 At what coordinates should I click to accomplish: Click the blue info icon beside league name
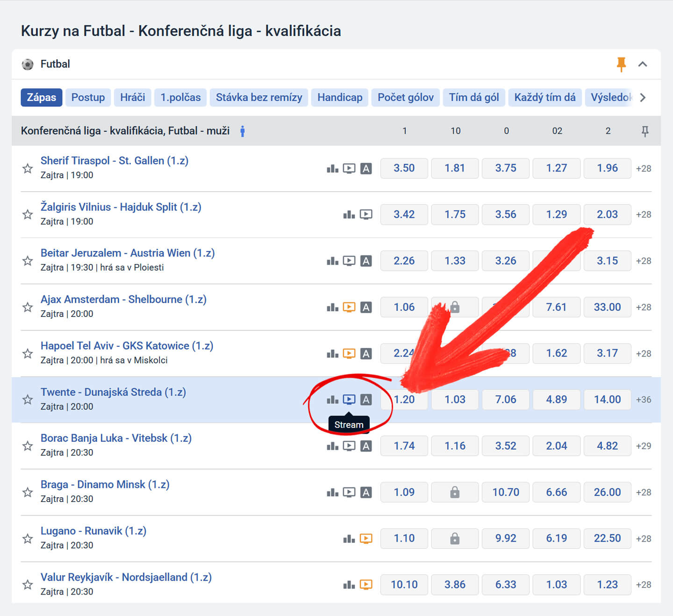242,131
